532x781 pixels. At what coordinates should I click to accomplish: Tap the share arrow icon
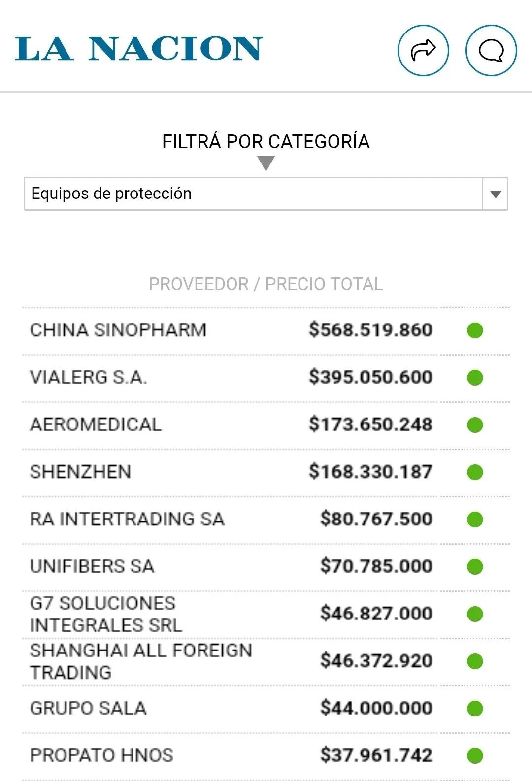[x=423, y=50]
